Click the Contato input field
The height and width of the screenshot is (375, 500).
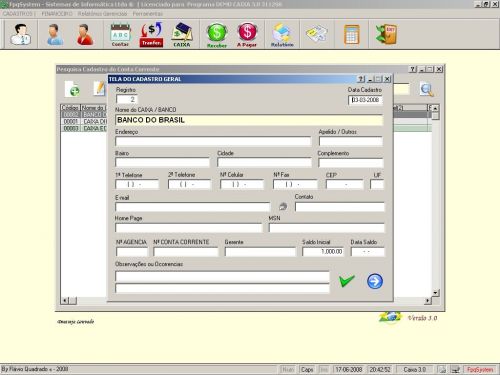point(340,207)
